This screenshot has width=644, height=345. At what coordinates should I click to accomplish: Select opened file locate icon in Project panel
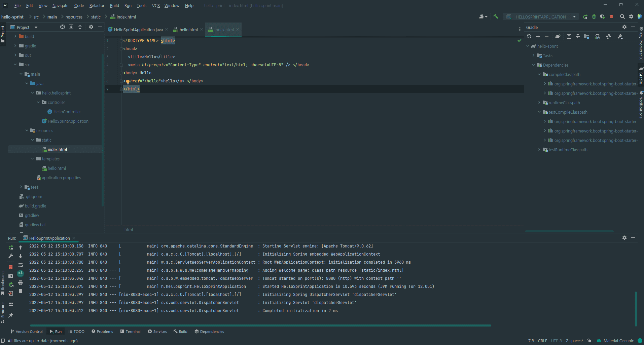click(x=63, y=27)
